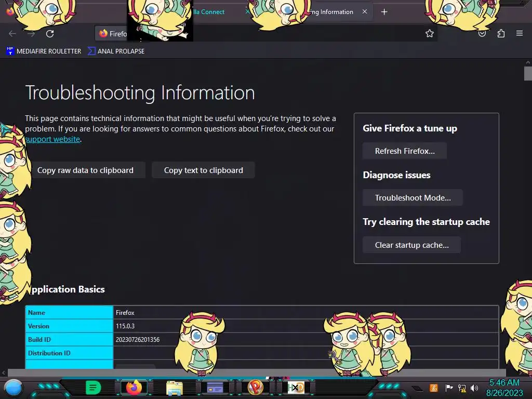Image resolution: width=532 pixels, height=399 pixels.
Task: Follow the support website link
Action: [52, 139]
